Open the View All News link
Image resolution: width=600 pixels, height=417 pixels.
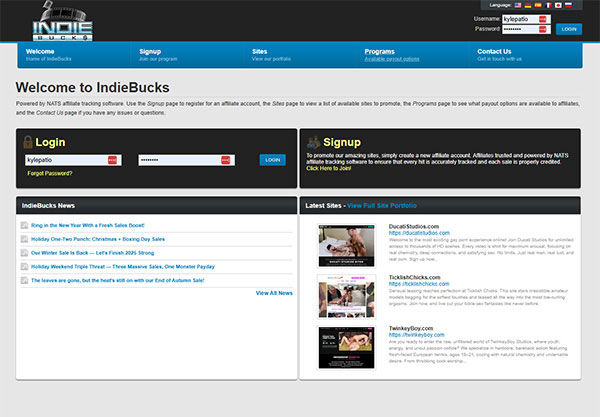[x=274, y=293]
